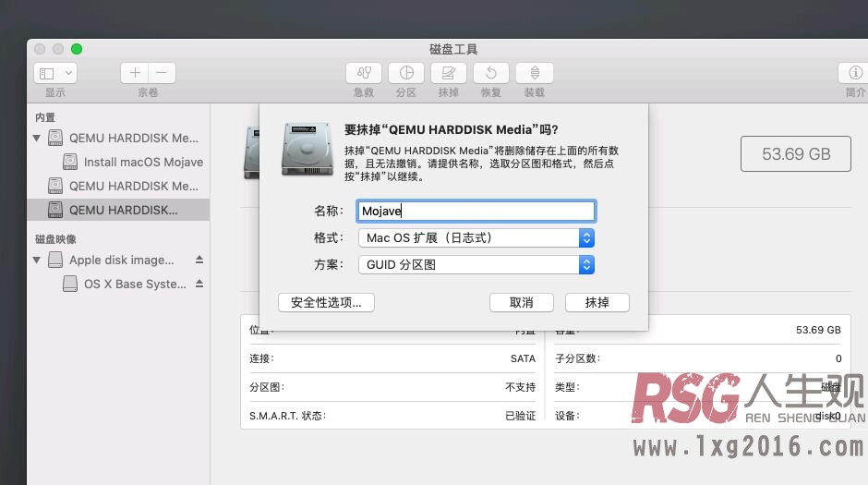The height and width of the screenshot is (485, 868).
Task: Click the 磁盘映像 sidebar section header
Action: (x=55, y=239)
